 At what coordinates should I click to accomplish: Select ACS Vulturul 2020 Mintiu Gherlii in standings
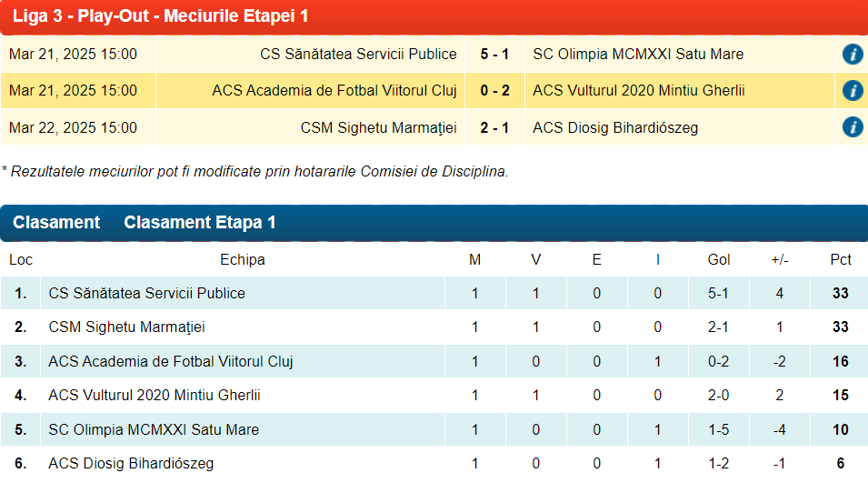148,396
